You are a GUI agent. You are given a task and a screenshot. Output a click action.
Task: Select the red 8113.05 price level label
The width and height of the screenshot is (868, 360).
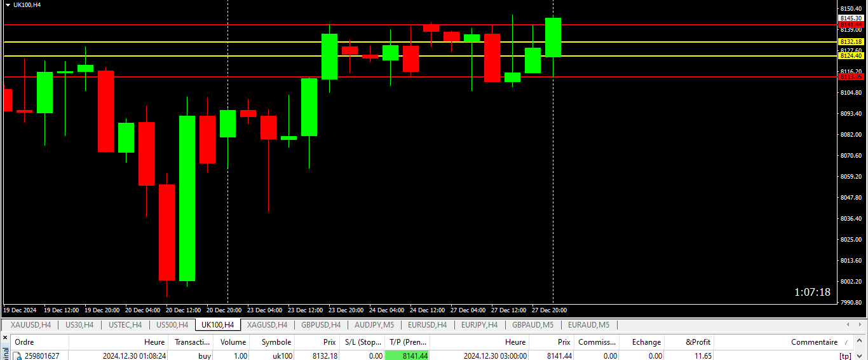tap(851, 76)
